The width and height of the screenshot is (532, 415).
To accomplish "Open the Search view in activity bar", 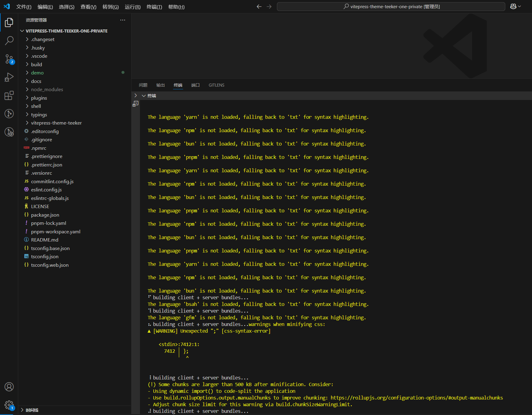I will (x=9, y=40).
